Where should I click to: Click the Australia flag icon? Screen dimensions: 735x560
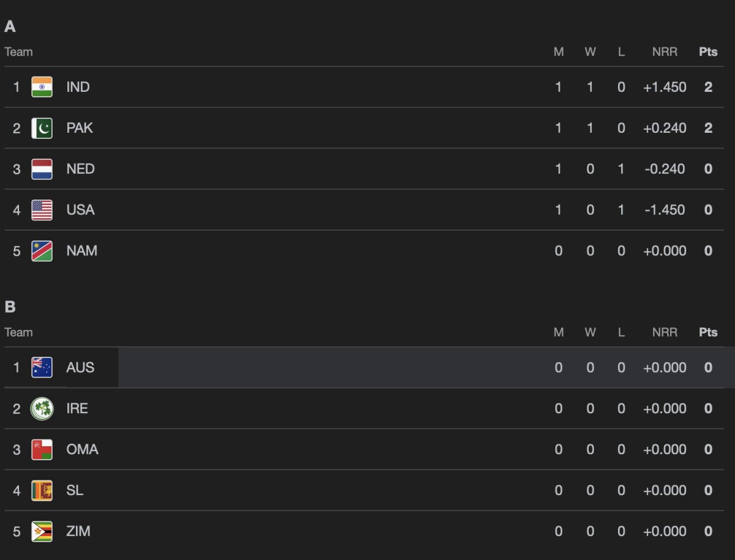point(42,367)
